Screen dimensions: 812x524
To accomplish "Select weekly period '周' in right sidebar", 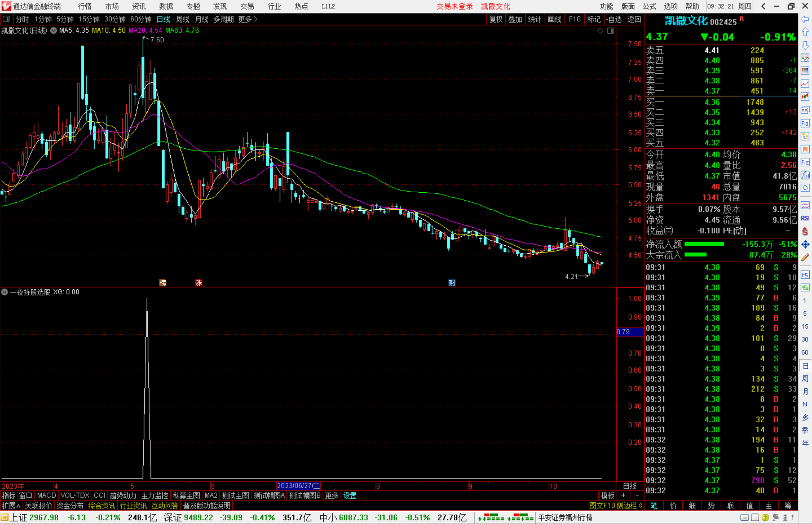I will (x=805, y=378).
